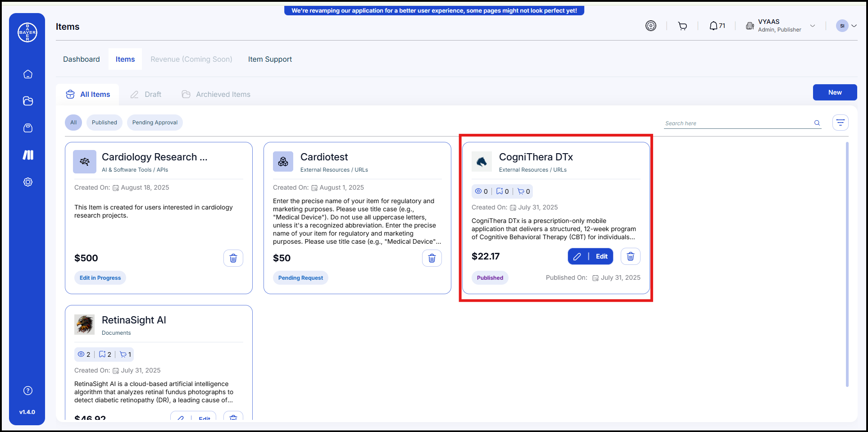868x432 pixels.
Task: Delete the Cardiotest item
Action: click(432, 258)
